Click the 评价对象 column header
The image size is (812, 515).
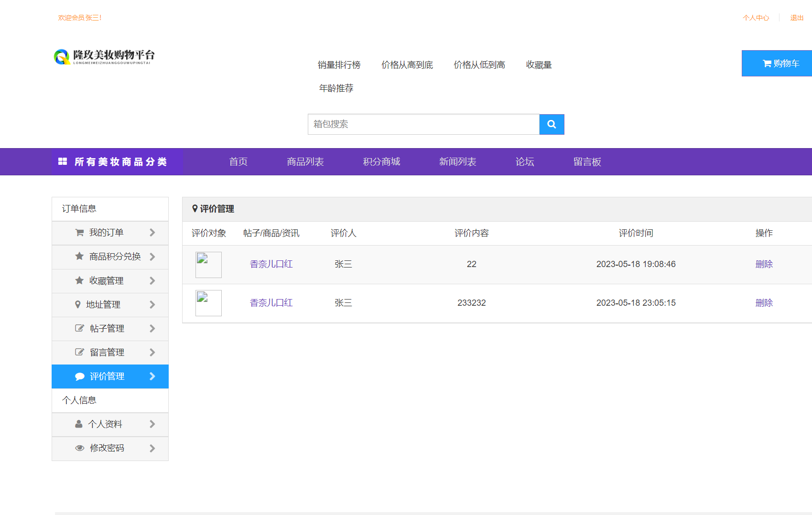[x=209, y=233]
